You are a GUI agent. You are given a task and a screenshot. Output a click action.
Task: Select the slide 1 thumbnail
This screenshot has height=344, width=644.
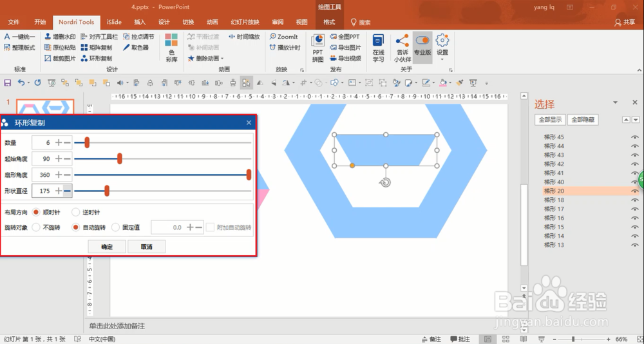point(45,107)
